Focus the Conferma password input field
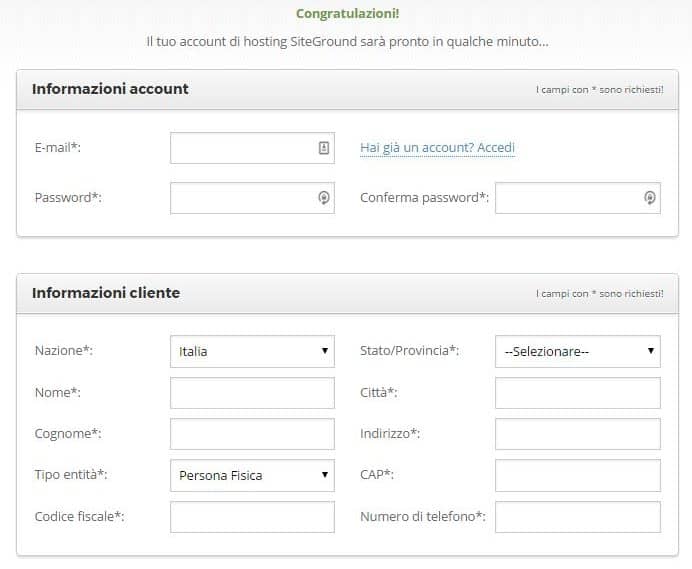 pyautogui.click(x=578, y=198)
